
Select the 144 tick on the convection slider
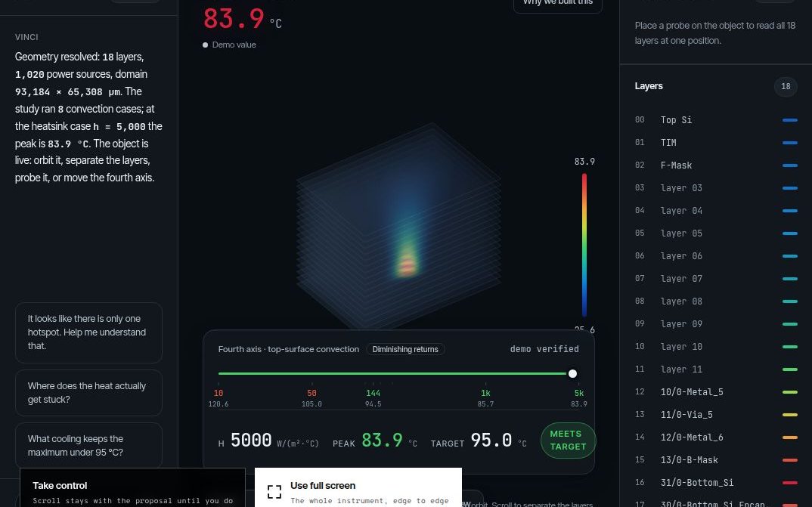pos(373,393)
